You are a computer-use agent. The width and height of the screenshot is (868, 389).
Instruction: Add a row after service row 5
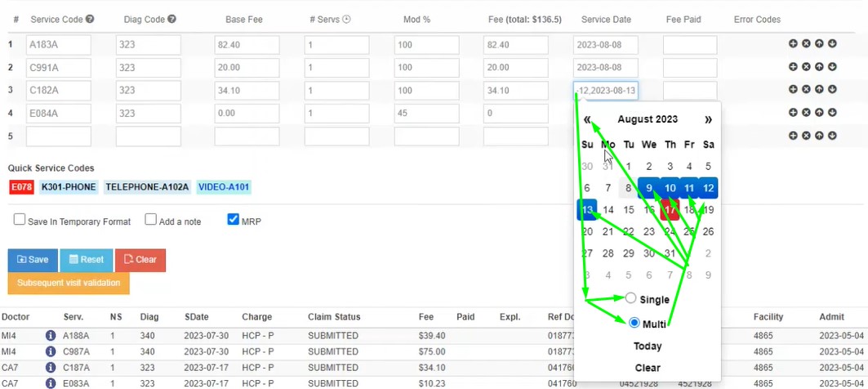(793, 136)
